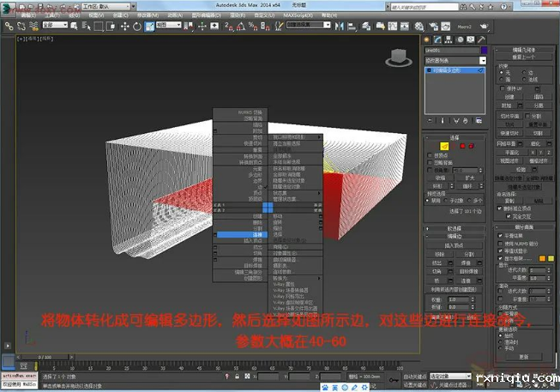Toggle Show End Result icon under stack
The image size is (560, 392).
443,121
